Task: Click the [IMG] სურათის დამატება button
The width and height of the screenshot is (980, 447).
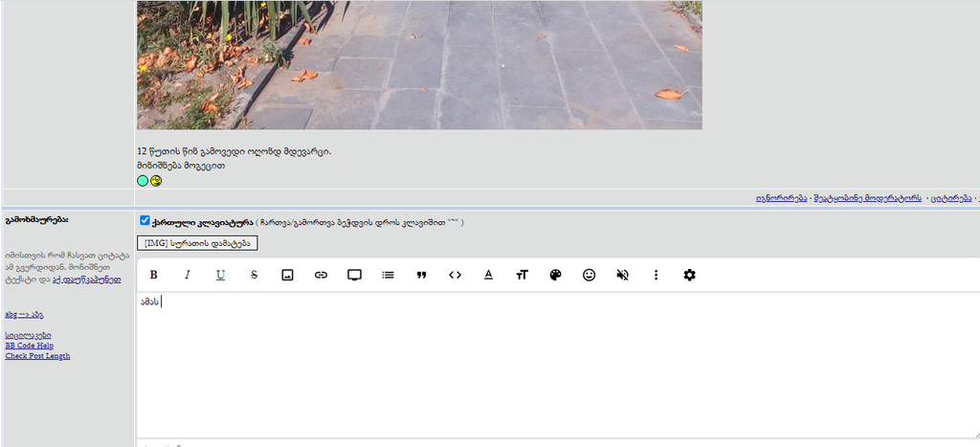Action: [x=197, y=242]
